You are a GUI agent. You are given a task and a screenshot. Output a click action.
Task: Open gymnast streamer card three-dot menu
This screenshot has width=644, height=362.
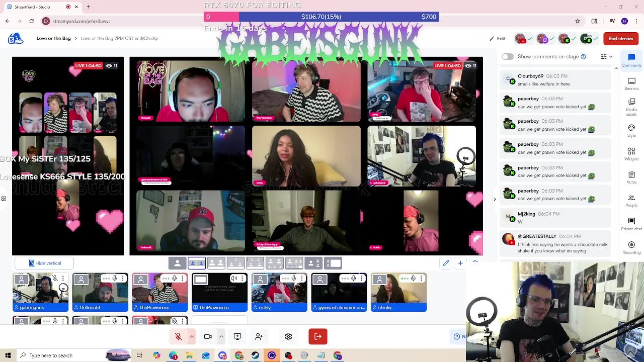[x=362, y=279]
